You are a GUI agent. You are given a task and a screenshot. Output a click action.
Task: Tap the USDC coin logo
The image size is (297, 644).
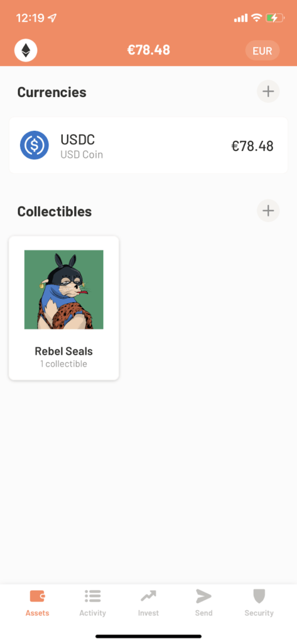35,145
